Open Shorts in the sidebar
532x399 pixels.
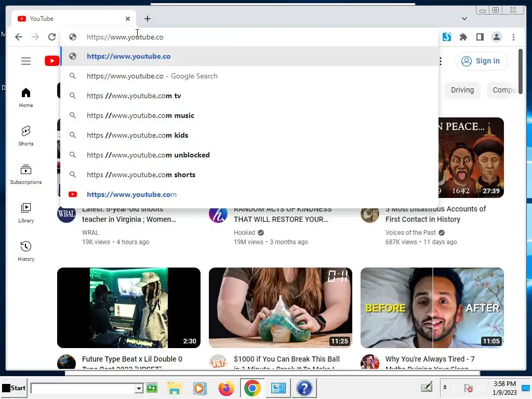coord(26,136)
